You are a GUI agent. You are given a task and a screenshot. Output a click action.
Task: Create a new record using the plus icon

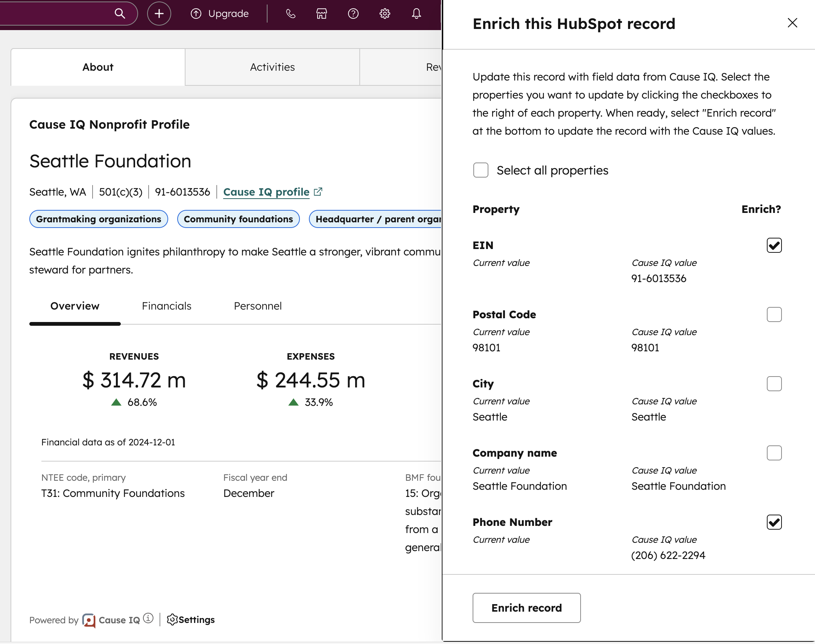[159, 14]
